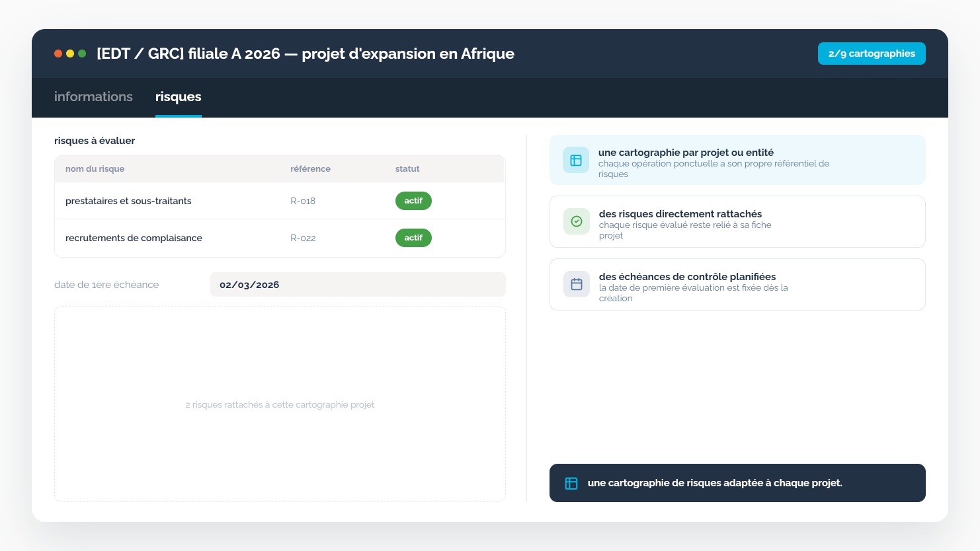This screenshot has height=551, width=980.
Task: Toggle the actif status of recrutements de complaisance
Action: click(413, 238)
